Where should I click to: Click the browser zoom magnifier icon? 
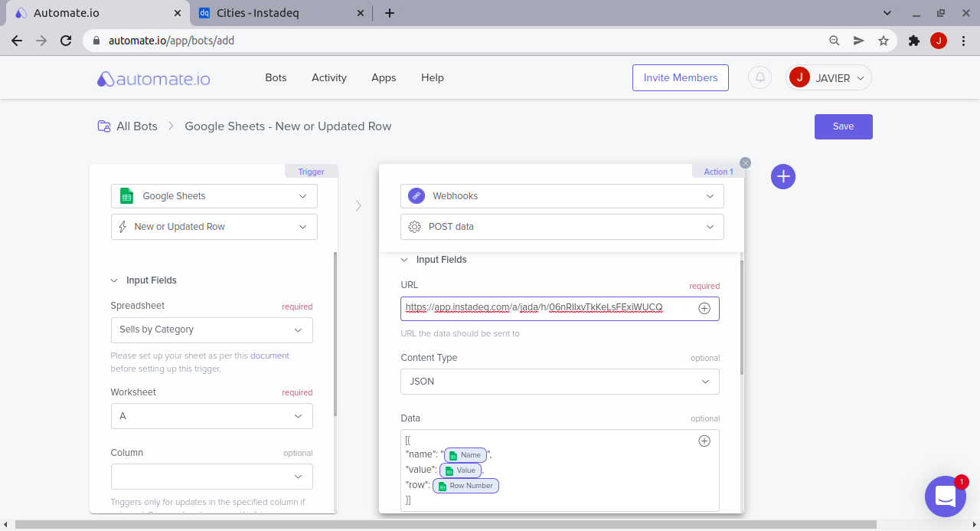835,41
